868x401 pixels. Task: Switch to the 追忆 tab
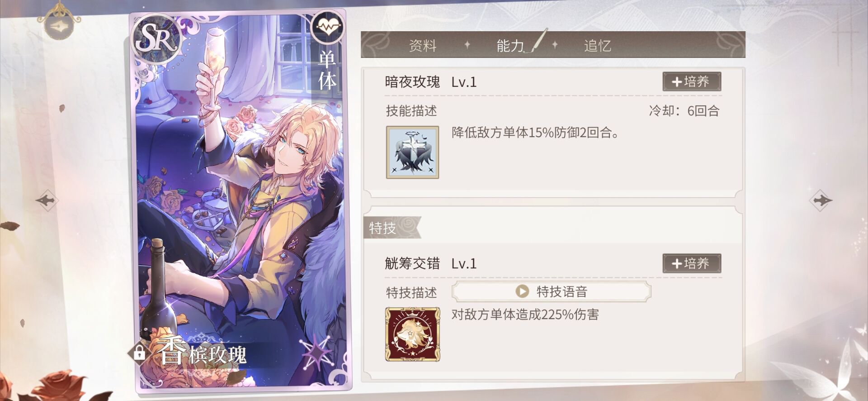pyautogui.click(x=597, y=45)
